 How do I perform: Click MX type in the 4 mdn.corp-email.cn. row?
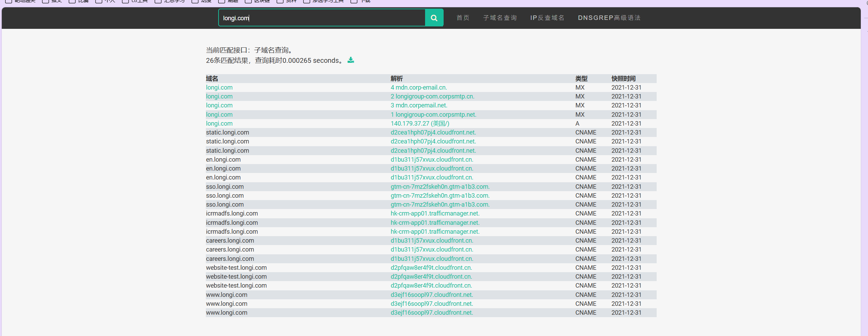(x=580, y=88)
